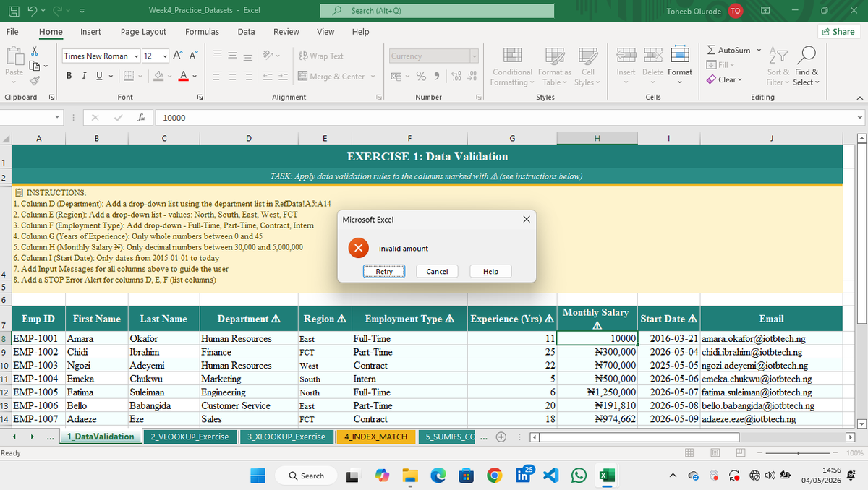Image resolution: width=868 pixels, height=490 pixels.
Task: Click the Paste clipboard icon
Action: pos(14,56)
